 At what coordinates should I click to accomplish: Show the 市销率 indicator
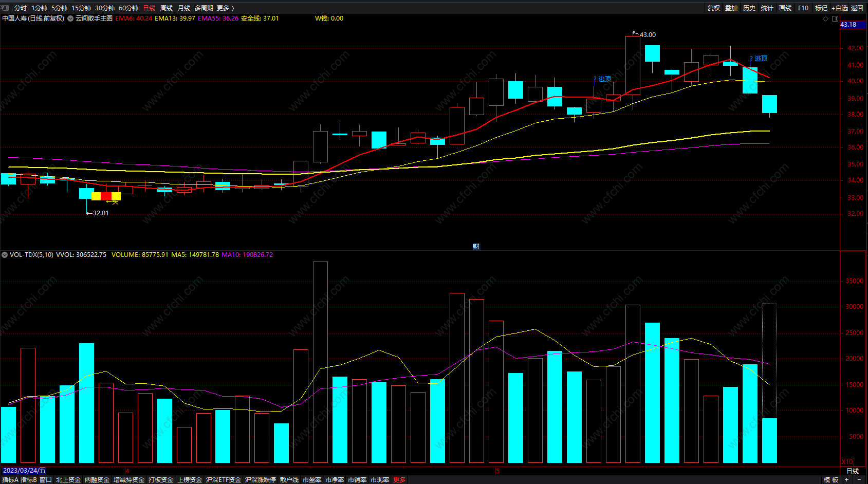coord(357,480)
